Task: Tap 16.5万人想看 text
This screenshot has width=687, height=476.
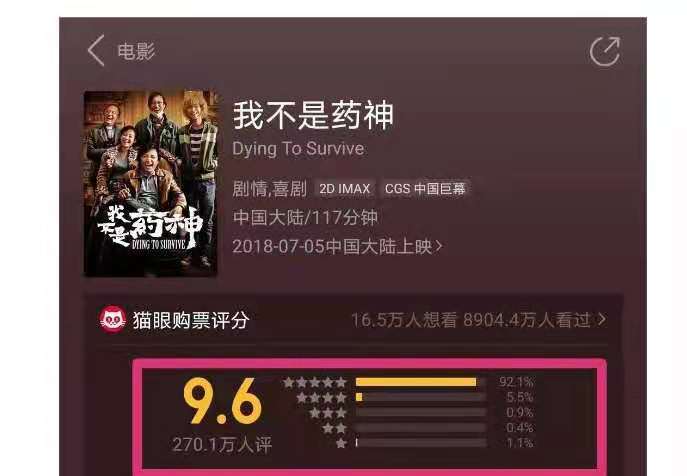Action: (x=404, y=320)
